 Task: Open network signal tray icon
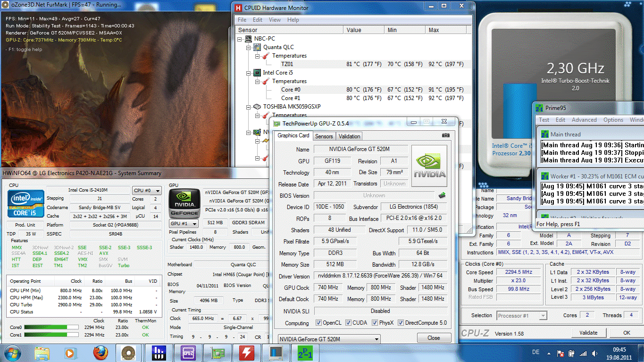pos(584,353)
